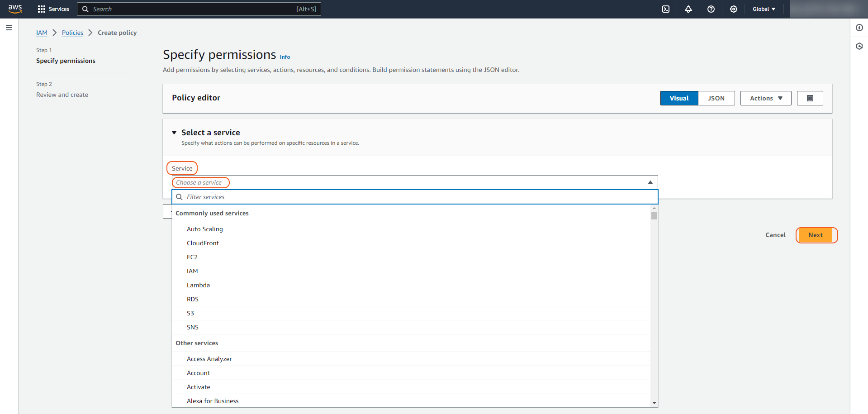Open the Global region dropdown
Image resolution: width=868 pixels, height=414 pixels.
764,9
